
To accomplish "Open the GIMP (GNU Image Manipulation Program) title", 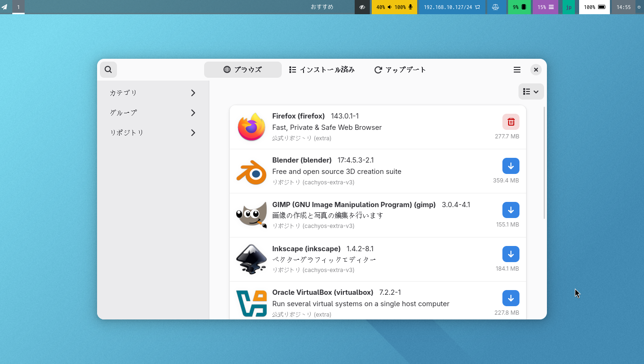I will (x=354, y=205).
